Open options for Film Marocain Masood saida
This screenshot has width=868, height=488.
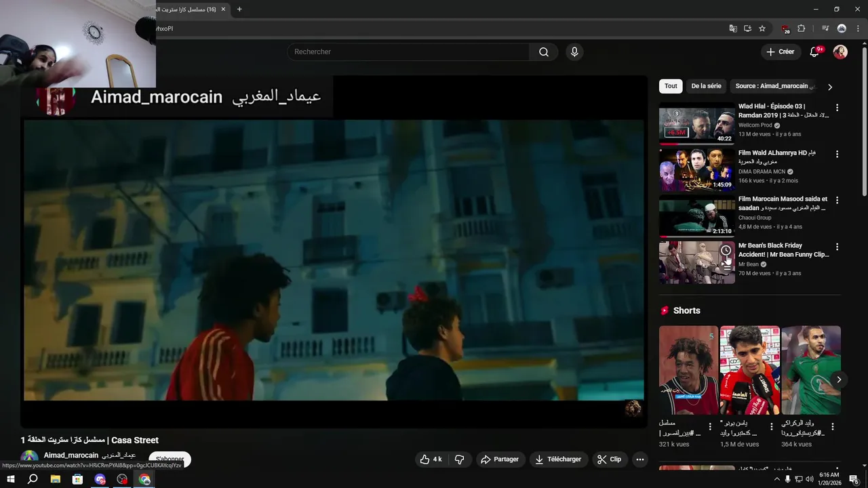click(837, 200)
